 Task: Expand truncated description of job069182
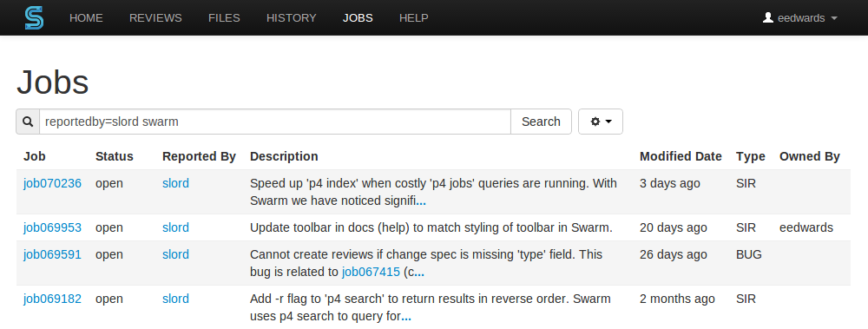click(406, 317)
